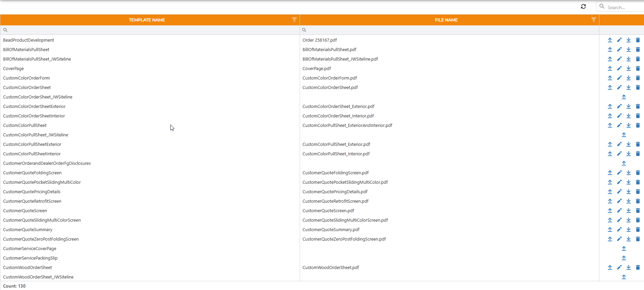
Task: Click CustomWoodOrderSheet.pdf file name
Action: point(331,268)
